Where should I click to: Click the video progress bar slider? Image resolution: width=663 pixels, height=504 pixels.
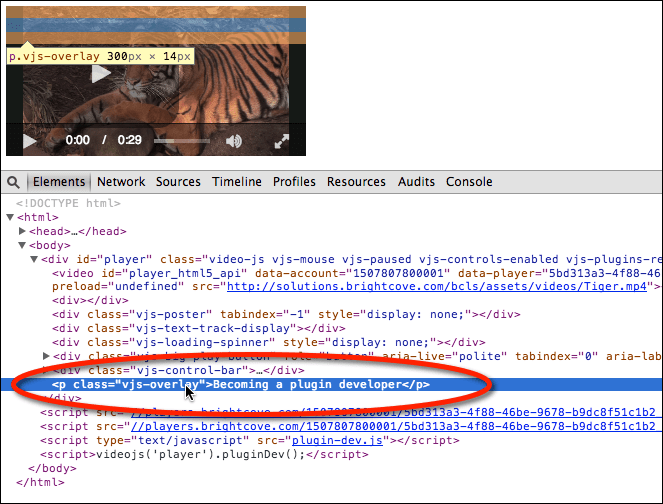(182, 142)
